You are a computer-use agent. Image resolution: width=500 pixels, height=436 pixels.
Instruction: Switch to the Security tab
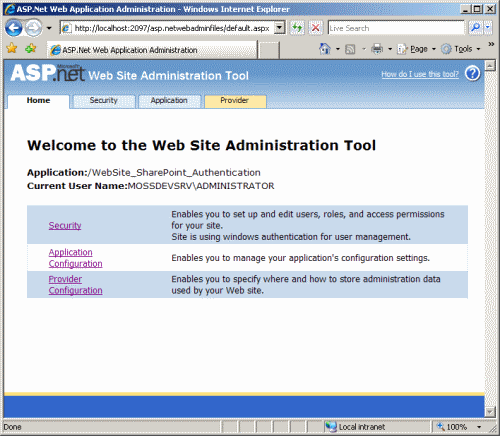click(x=104, y=101)
